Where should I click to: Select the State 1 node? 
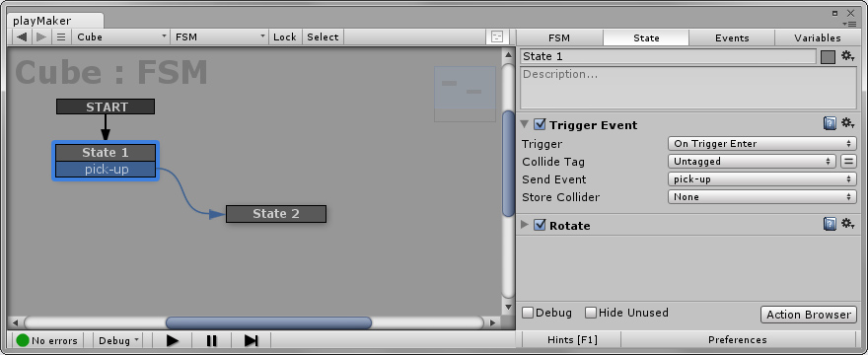pos(106,152)
